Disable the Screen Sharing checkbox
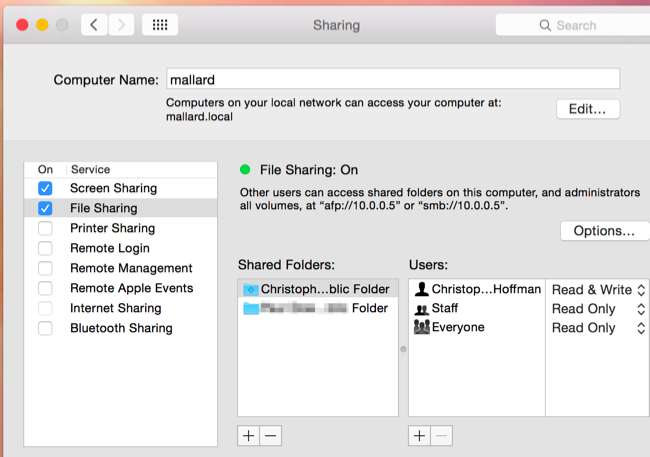This screenshot has height=457, width=650. point(45,188)
